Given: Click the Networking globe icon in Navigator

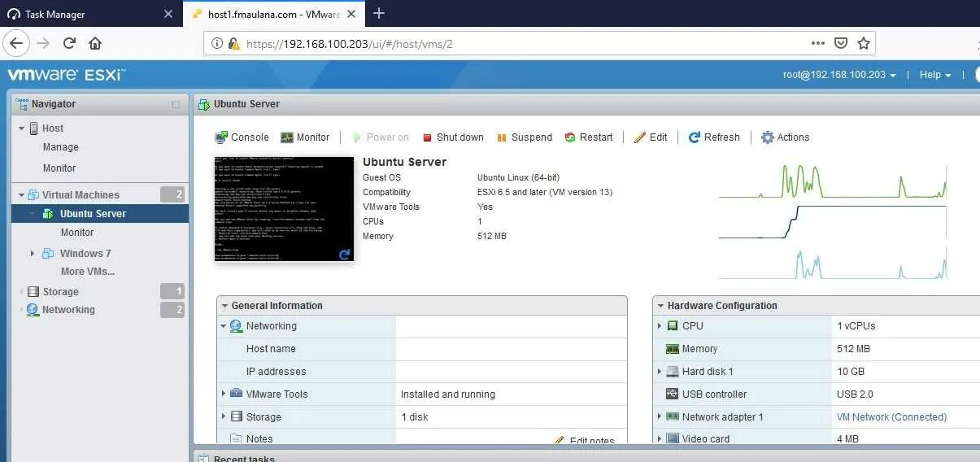Looking at the screenshot, I should (33, 310).
